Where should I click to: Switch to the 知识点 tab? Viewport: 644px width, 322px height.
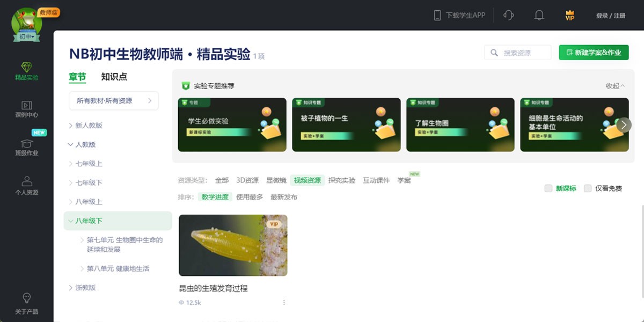pyautogui.click(x=114, y=77)
